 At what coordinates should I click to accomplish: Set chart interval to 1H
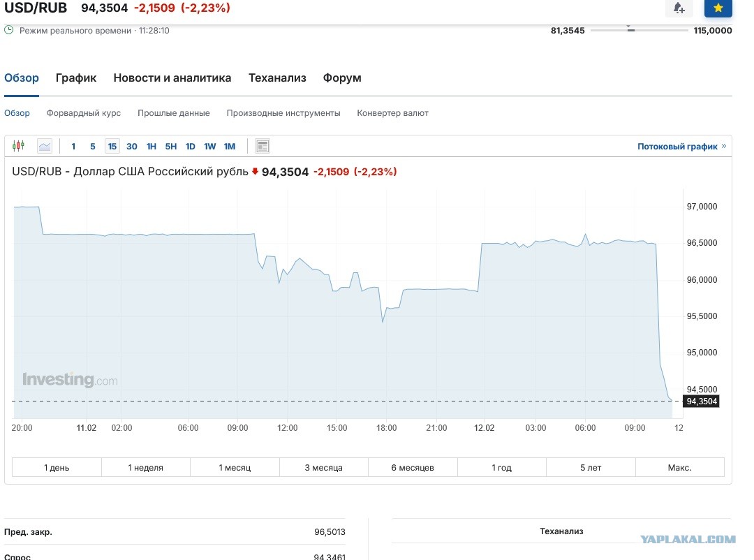151,146
